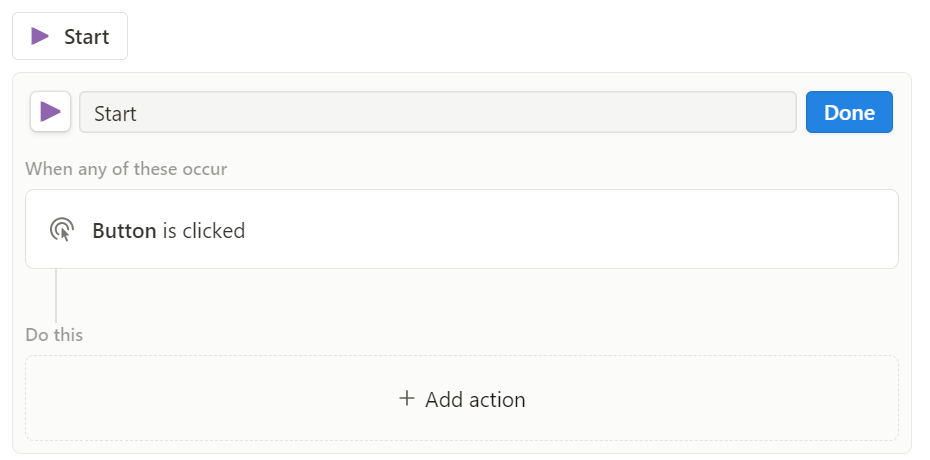Click the Start button label text at top
This screenshot has height=460, width=930.
pos(87,37)
